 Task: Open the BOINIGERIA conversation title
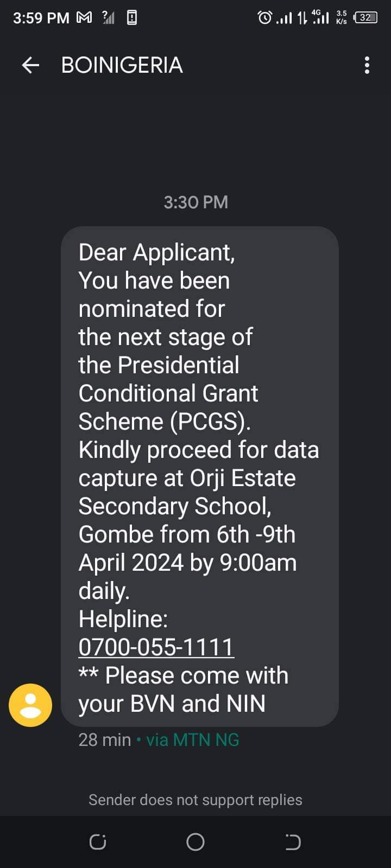tap(122, 65)
